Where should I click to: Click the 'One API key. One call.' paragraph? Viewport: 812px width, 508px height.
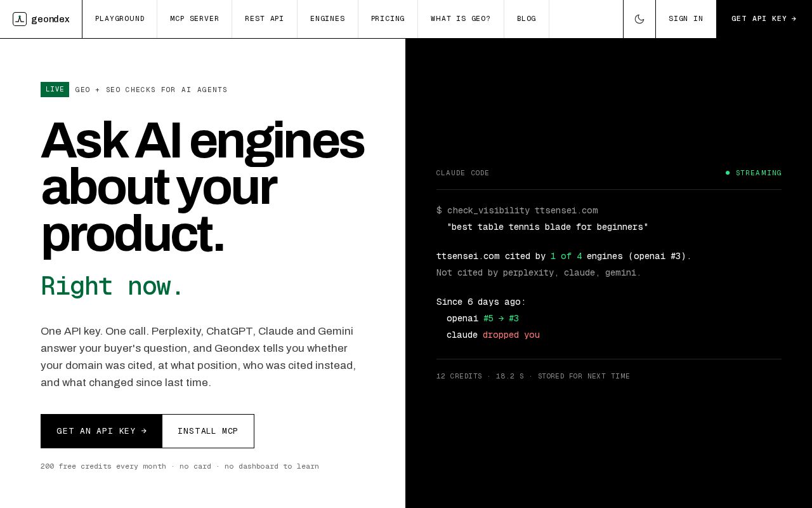[x=199, y=357]
